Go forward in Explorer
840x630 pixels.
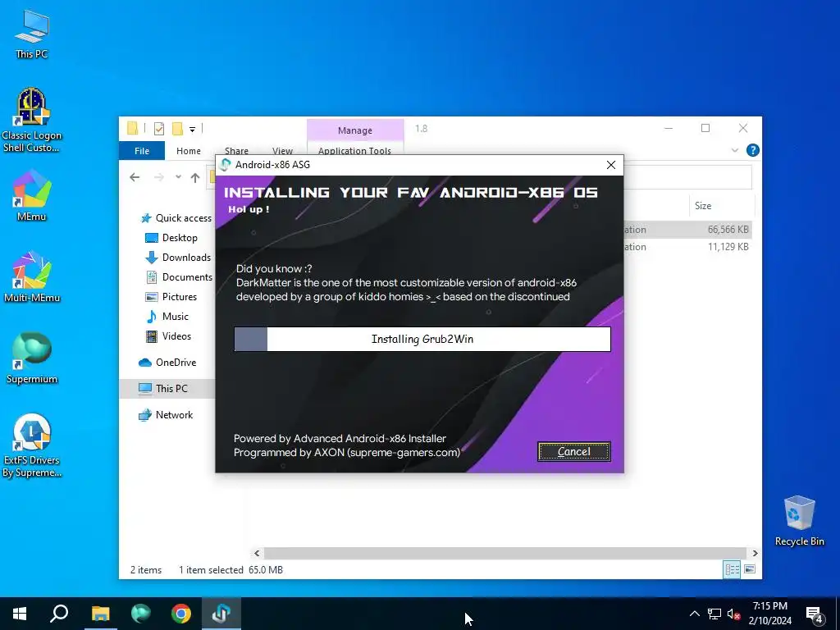[x=159, y=177]
